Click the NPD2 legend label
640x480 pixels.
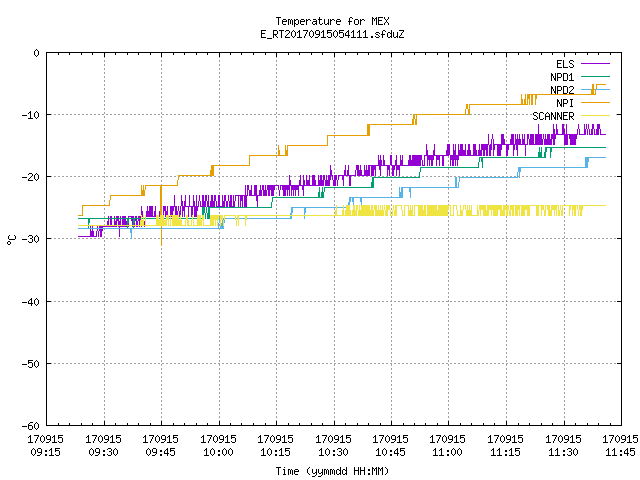click(562, 90)
